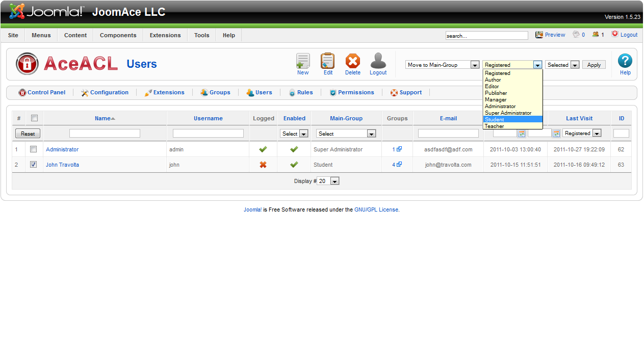The image size is (644, 340).
Task: Click the ID filter input field
Action: pyautogui.click(x=621, y=133)
